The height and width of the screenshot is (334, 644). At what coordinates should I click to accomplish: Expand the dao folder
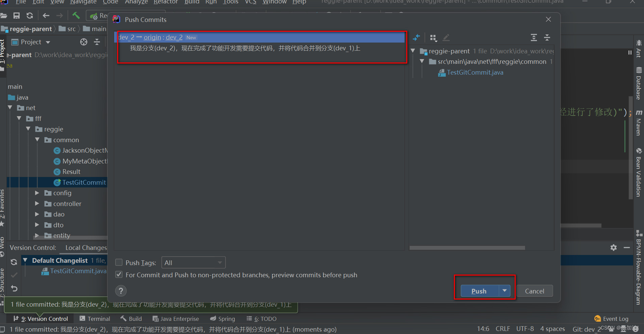[37, 214]
